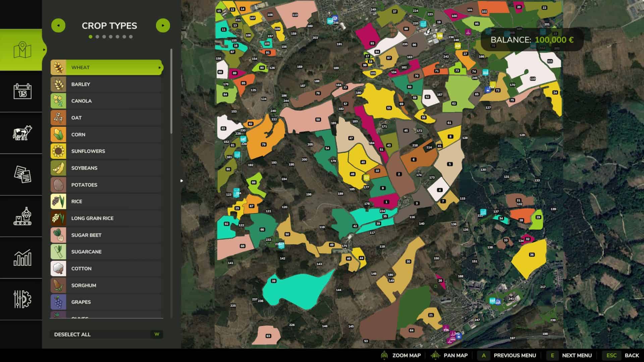Open the statistics chart icon
This screenshot has width=644, height=362.
[x=22, y=258]
